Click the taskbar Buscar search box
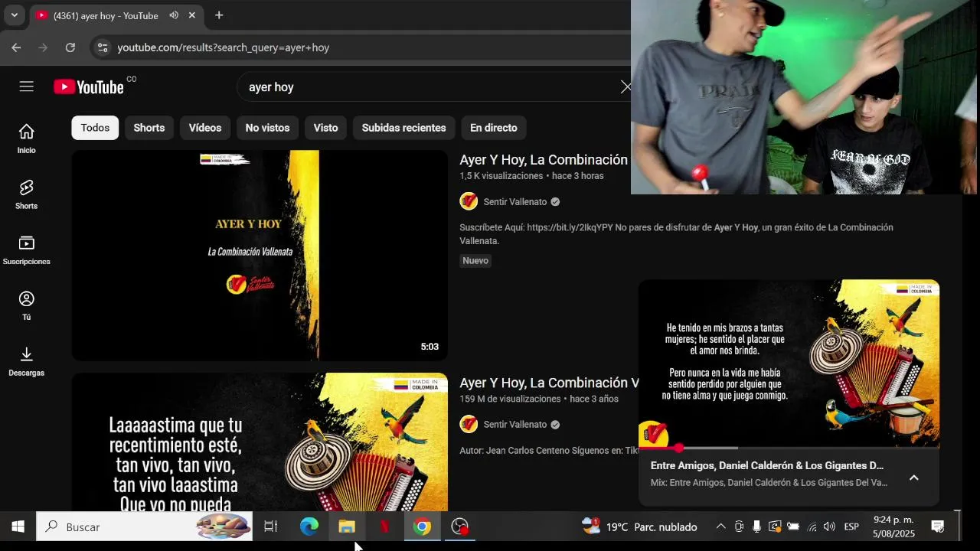Screen dimensions: 980x551 tap(145, 527)
